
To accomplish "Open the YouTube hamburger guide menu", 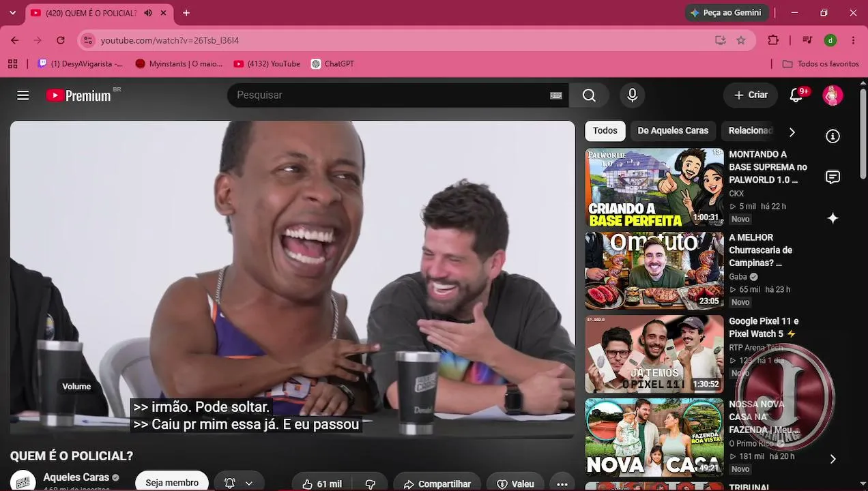I will [x=23, y=95].
